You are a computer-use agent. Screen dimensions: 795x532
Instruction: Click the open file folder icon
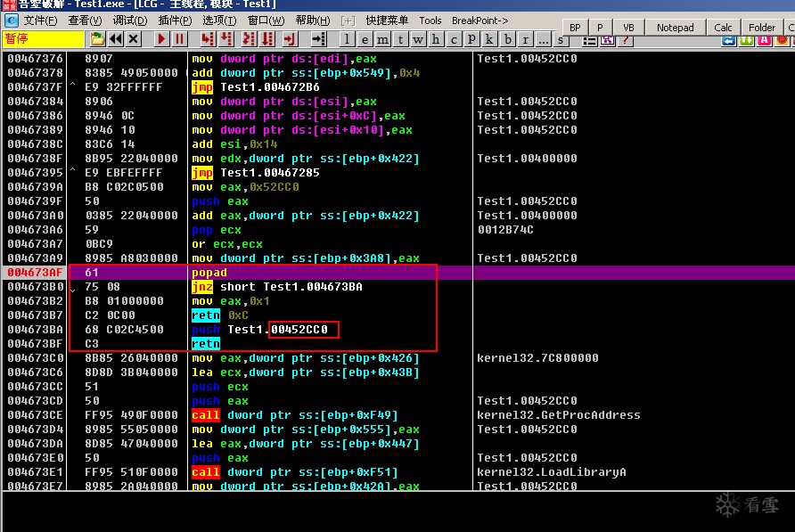coord(97,39)
